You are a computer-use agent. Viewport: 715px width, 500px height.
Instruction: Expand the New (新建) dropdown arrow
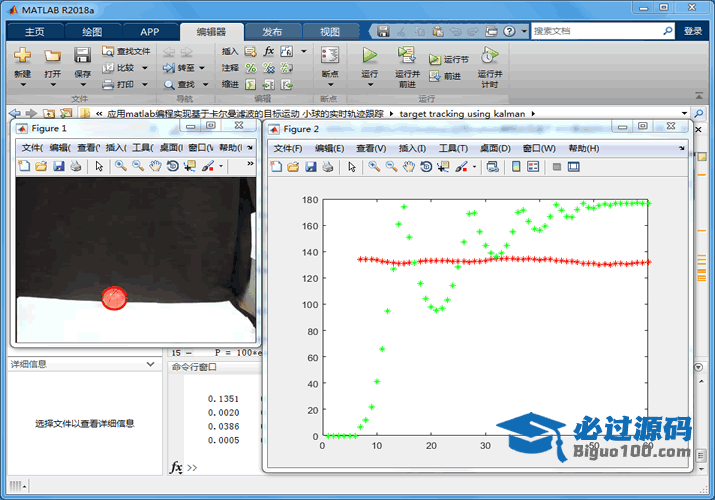23,85
